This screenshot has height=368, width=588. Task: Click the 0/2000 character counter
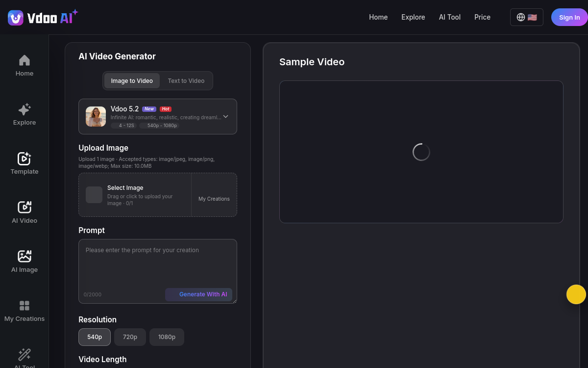pyautogui.click(x=93, y=295)
